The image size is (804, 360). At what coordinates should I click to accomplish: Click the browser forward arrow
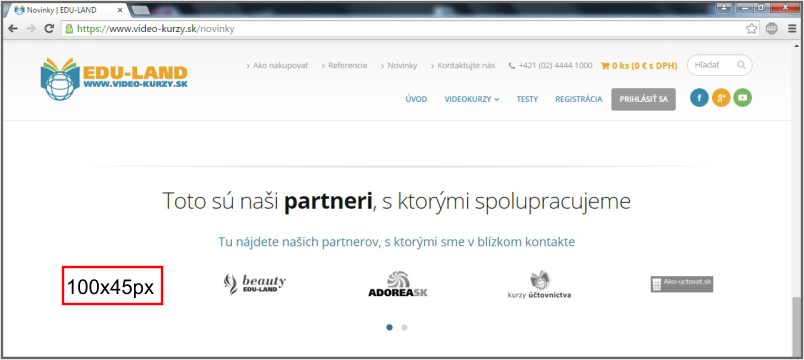(x=31, y=29)
